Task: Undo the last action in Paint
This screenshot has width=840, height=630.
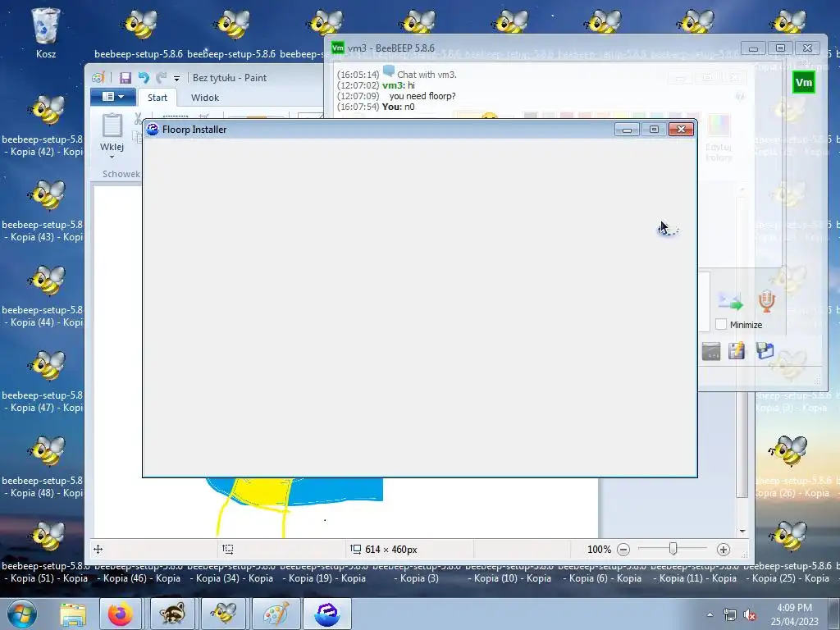Action: (x=144, y=78)
